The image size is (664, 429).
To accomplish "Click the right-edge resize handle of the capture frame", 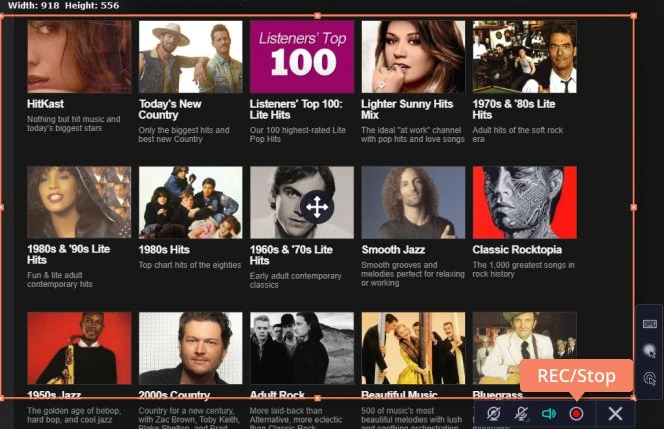I will tap(633, 207).
